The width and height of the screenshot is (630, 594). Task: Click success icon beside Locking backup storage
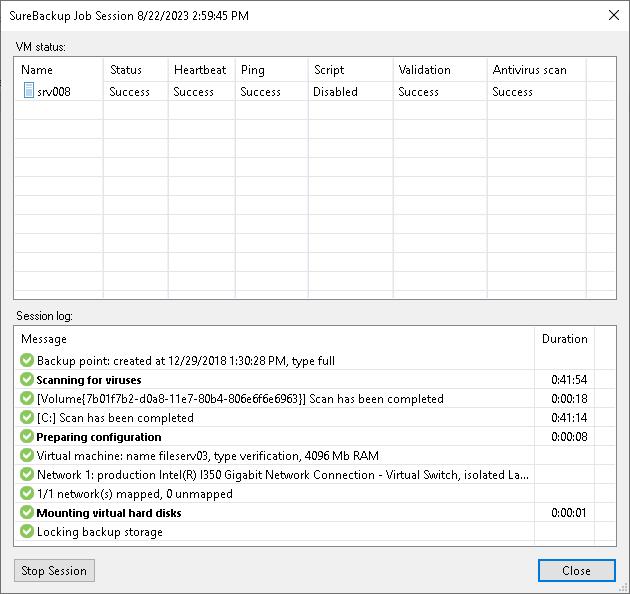tap(27, 531)
